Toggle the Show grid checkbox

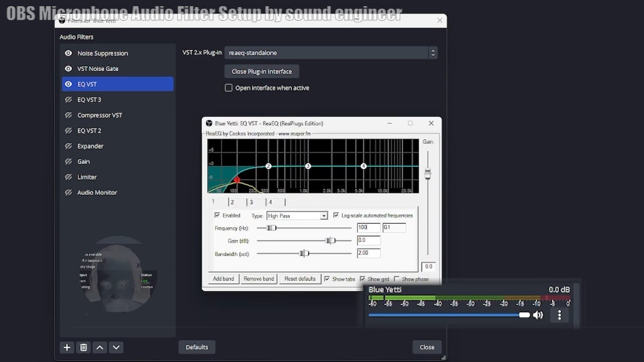coord(362,279)
